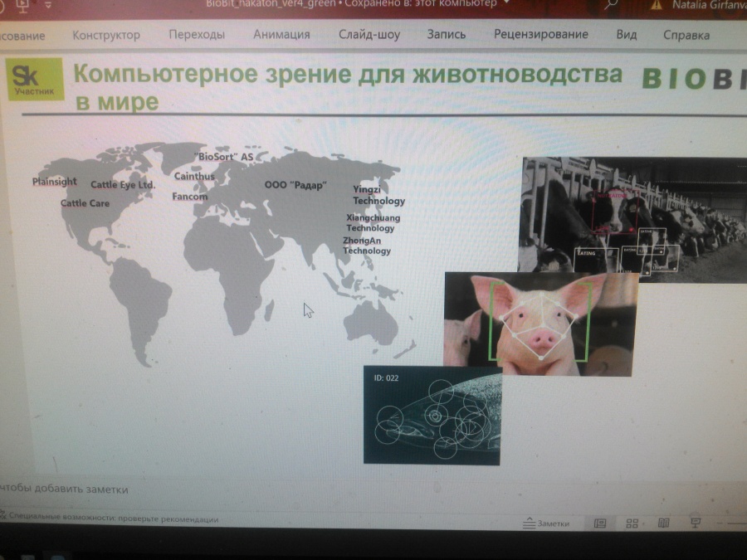Click the search magnifier in title bar

pos(612,4)
